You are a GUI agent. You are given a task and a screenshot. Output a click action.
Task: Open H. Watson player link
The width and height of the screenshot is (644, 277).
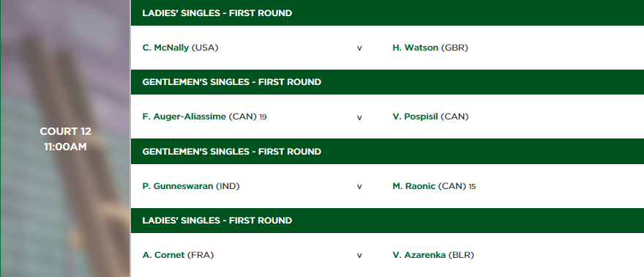(x=415, y=48)
